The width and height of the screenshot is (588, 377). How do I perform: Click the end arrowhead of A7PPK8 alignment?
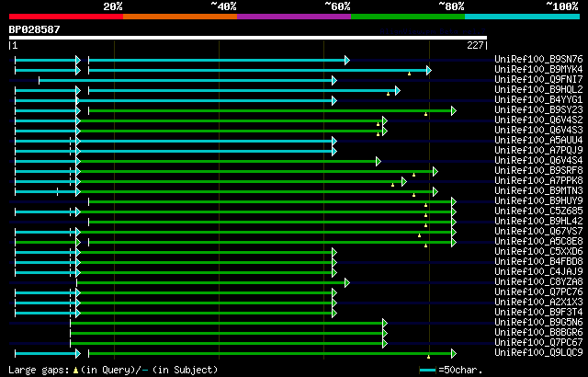point(404,181)
